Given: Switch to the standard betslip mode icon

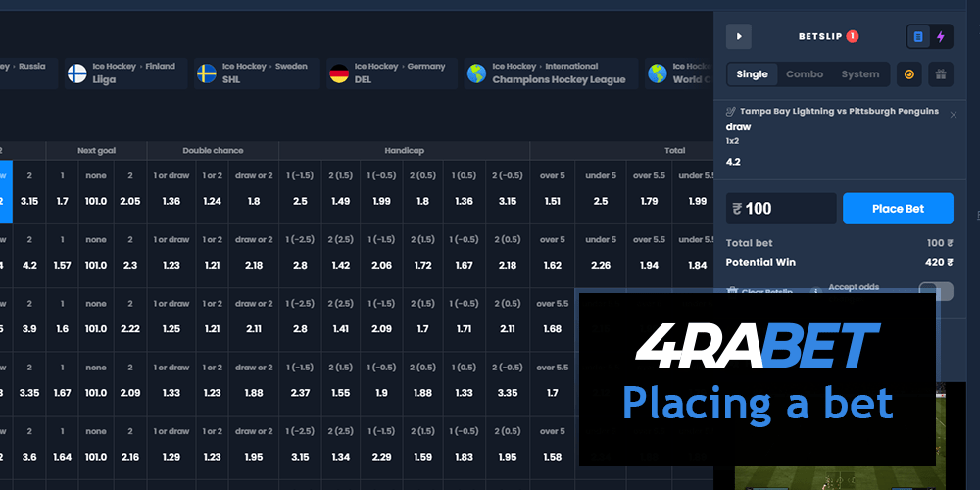Looking at the screenshot, I should 918,37.
